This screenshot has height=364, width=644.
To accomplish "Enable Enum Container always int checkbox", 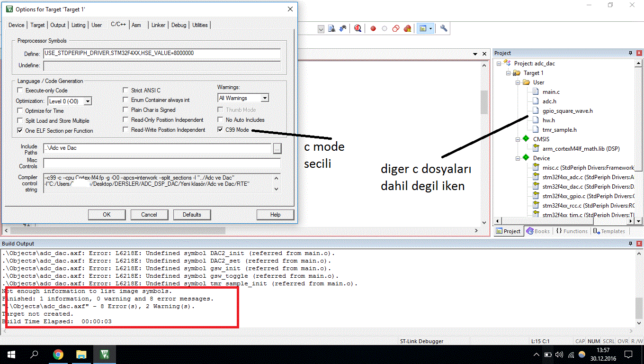I will pos(125,100).
